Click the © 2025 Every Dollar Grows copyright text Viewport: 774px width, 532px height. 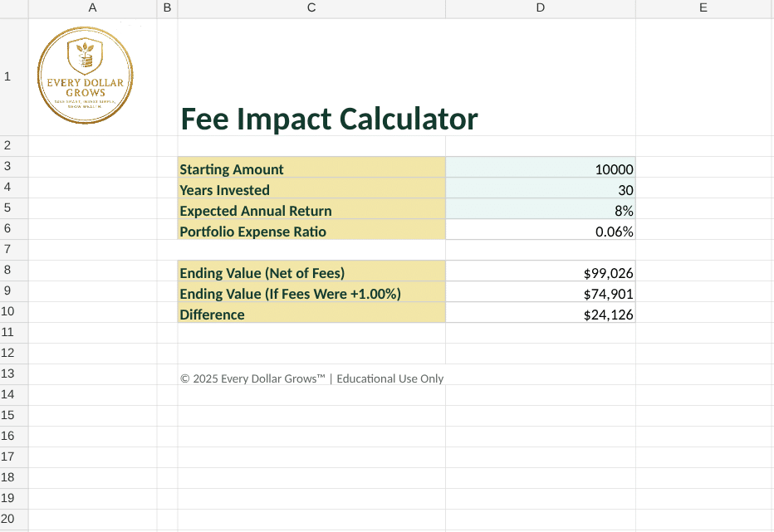click(312, 378)
